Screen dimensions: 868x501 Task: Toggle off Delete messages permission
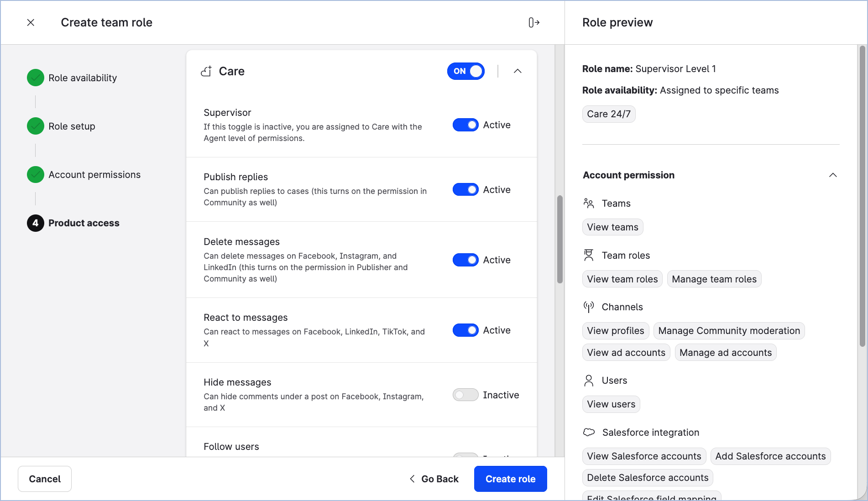click(465, 260)
